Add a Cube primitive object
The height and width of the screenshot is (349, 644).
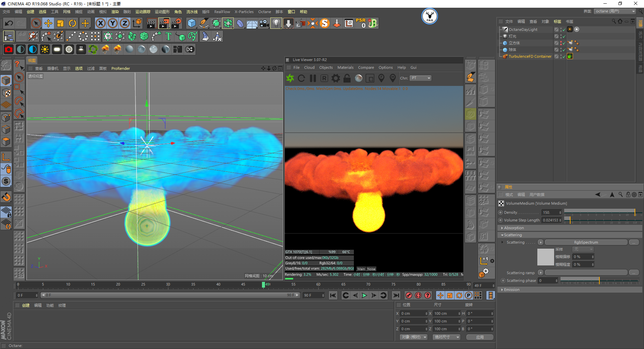pyautogui.click(x=192, y=23)
